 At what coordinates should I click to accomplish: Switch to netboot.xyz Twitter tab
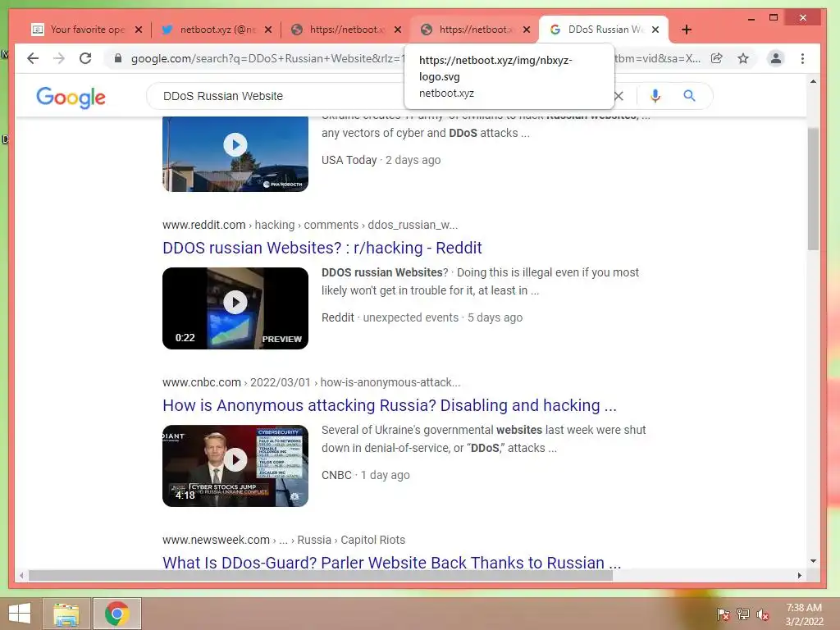pos(217,30)
